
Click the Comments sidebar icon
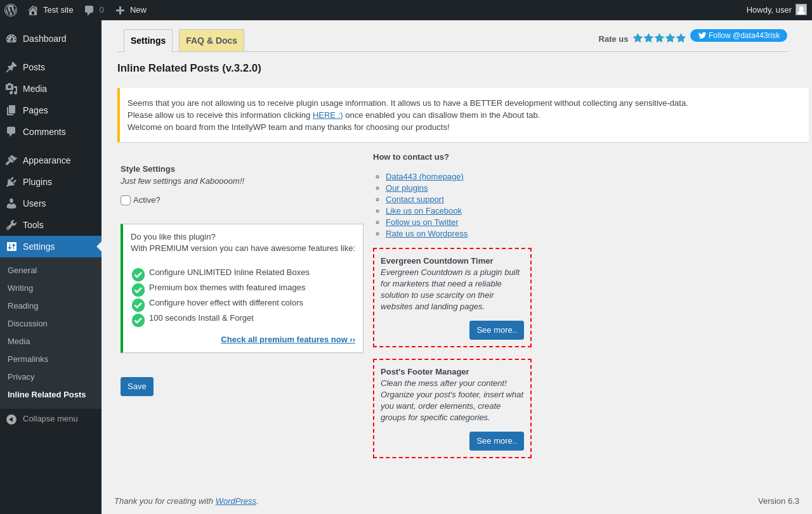(11, 132)
